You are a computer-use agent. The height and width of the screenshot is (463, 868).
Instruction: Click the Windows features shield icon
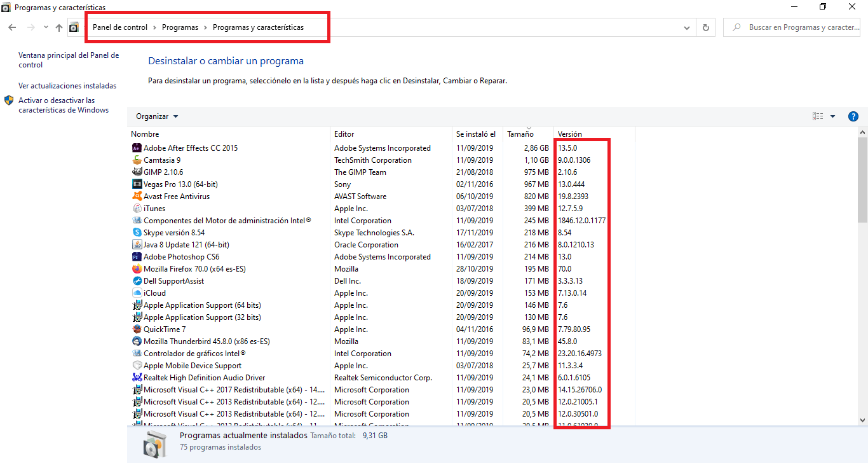[9, 100]
